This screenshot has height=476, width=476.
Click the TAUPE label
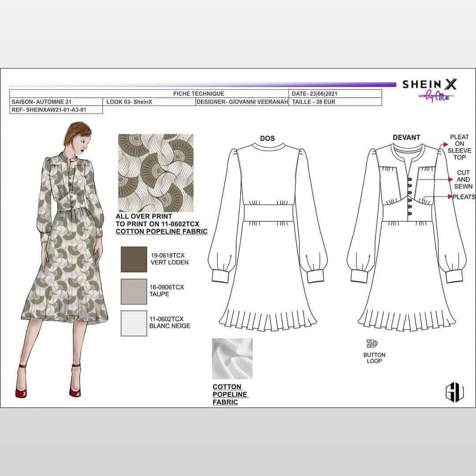(160, 294)
